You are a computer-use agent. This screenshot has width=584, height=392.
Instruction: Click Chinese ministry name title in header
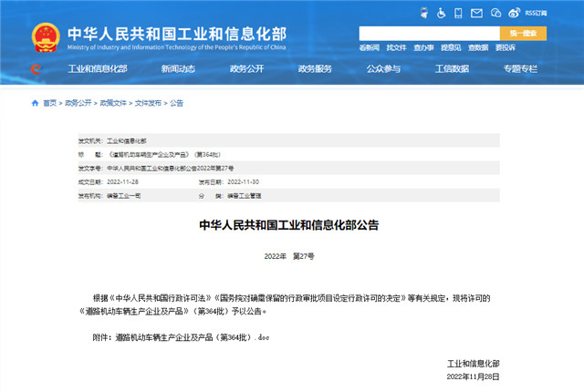tap(177, 34)
